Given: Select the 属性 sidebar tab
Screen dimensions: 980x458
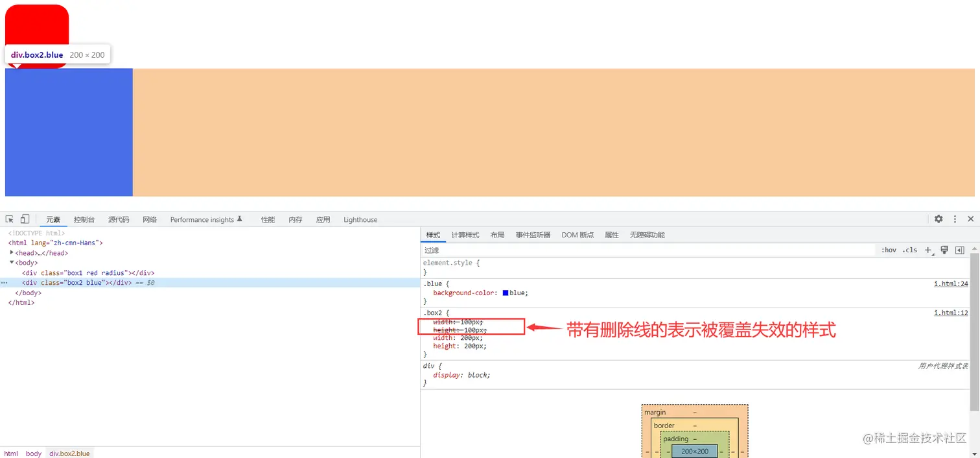Looking at the screenshot, I should click(612, 235).
